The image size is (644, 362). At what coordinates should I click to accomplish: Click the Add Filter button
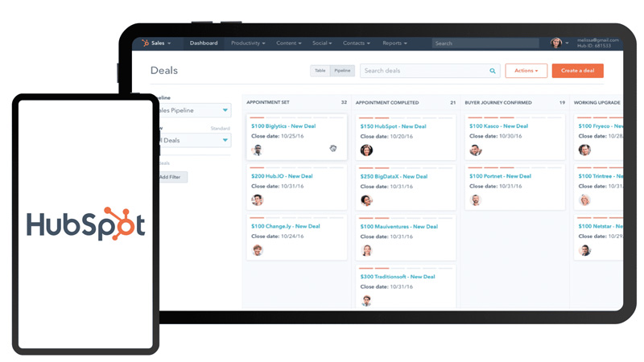pos(173,177)
